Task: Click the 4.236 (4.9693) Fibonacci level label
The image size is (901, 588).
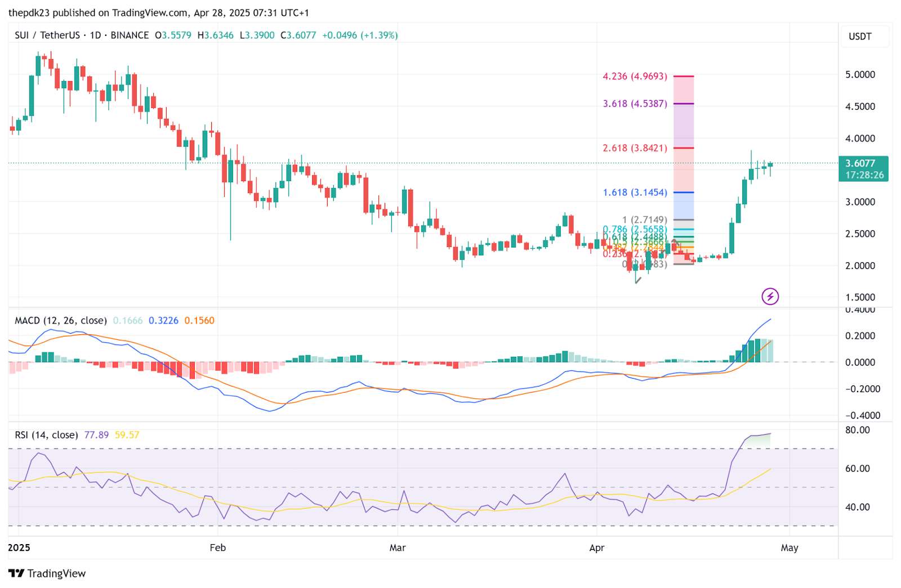Action: [635, 76]
